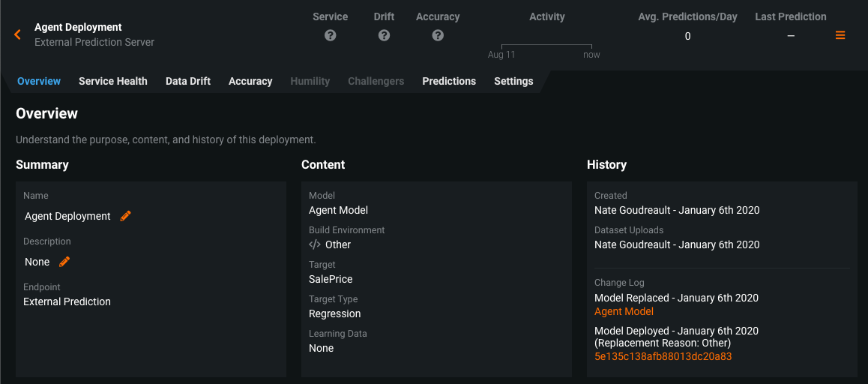Click the Agent Deployment header title
The width and height of the screenshot is (868, 384).
click(78, 27)
